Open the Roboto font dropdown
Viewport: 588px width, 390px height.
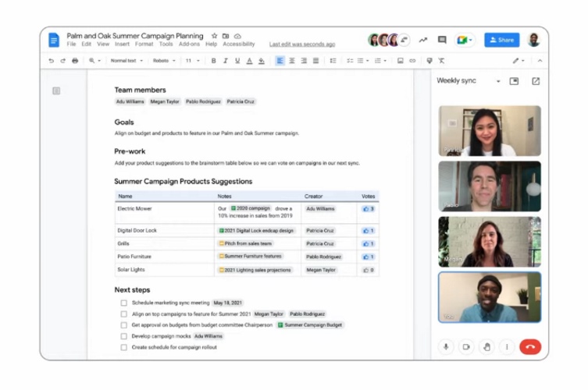coord(164,61)
